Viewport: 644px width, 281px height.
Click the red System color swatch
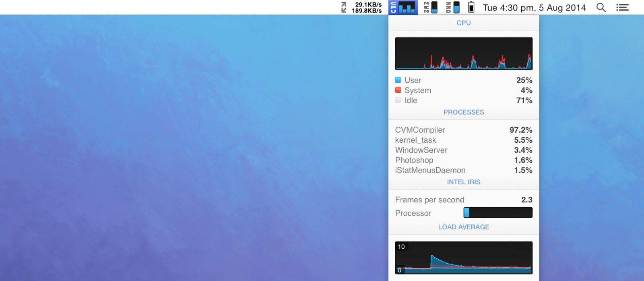pyautogui.click(x=398, y=90)
